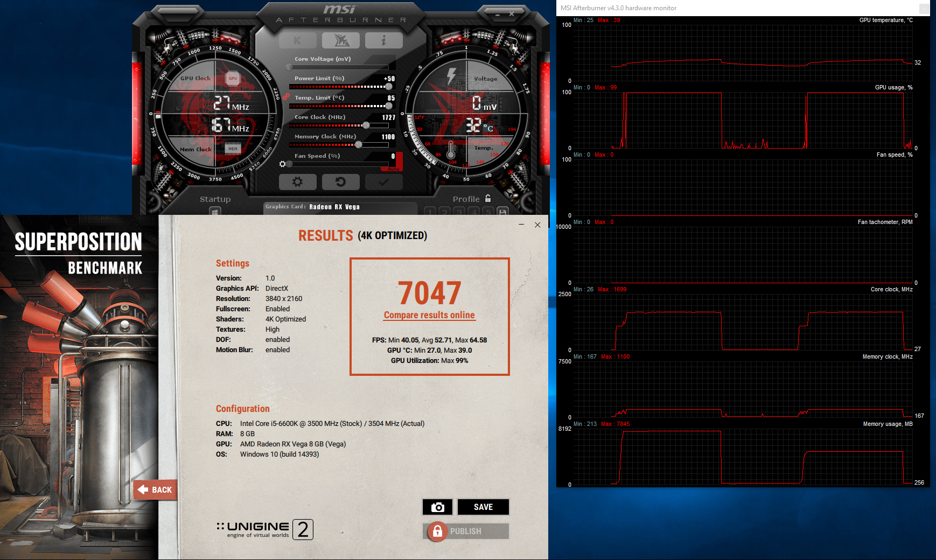
Task: Click the Temp. Limit value 85
Action: click(x=391, y=98)
